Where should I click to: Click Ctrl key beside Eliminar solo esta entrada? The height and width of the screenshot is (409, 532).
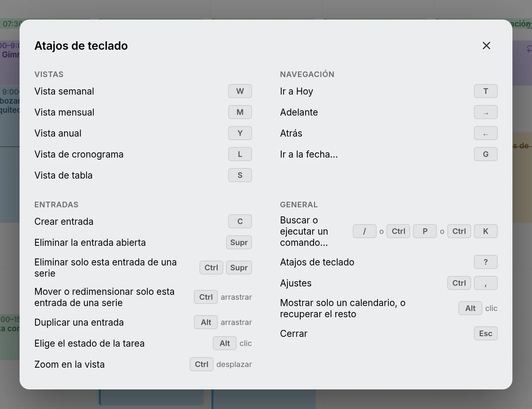click(x=211, y=268)
